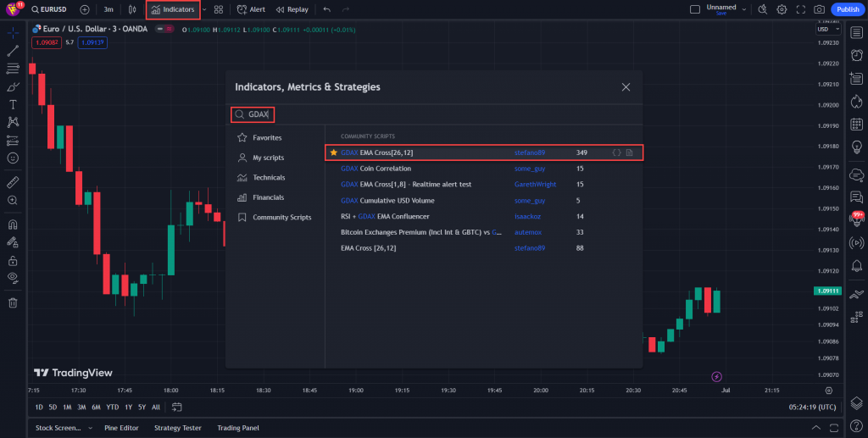Image resolution: width=868 pixels, height=438 pixels.
Task: Switch to the Pine Editor tab
Action: coord(121,428)
